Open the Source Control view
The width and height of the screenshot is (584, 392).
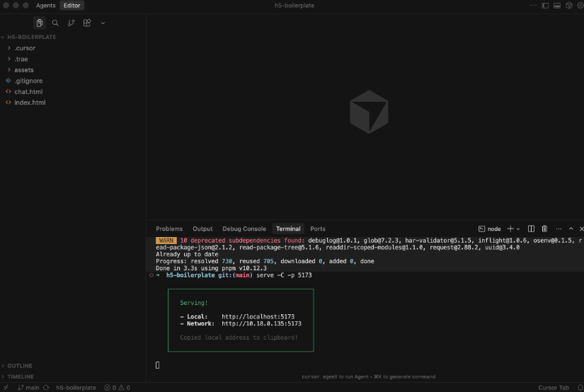coord(71,23)
